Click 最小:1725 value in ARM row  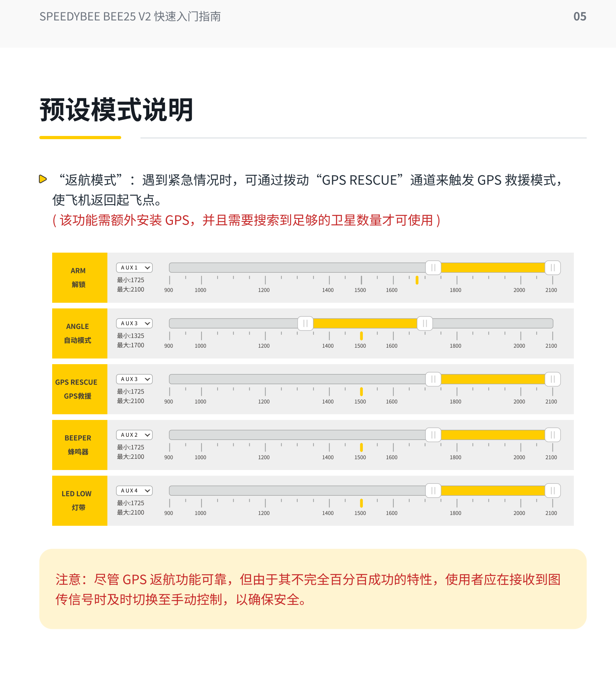click(130, 280)
